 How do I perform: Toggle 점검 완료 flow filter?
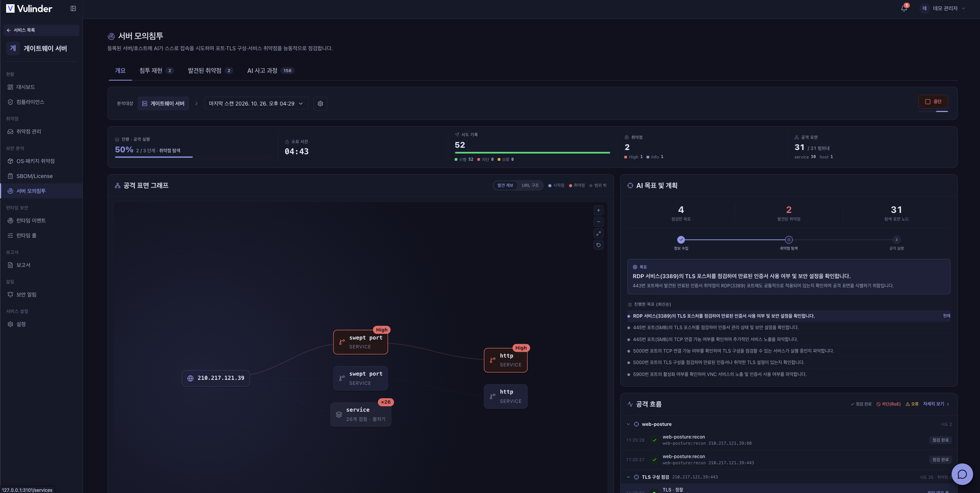[861, 404]
